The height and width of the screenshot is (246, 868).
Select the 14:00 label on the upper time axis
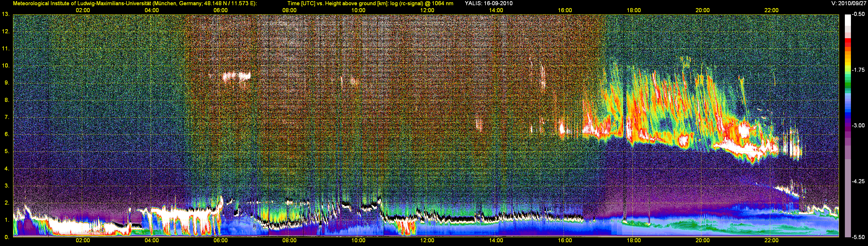(x=496, y=10)
